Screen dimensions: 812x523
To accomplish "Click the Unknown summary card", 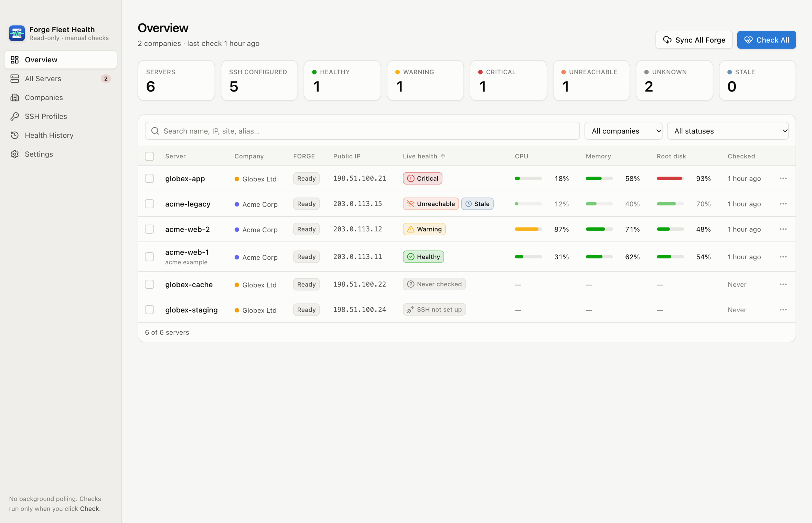I will tap(674, 81).
